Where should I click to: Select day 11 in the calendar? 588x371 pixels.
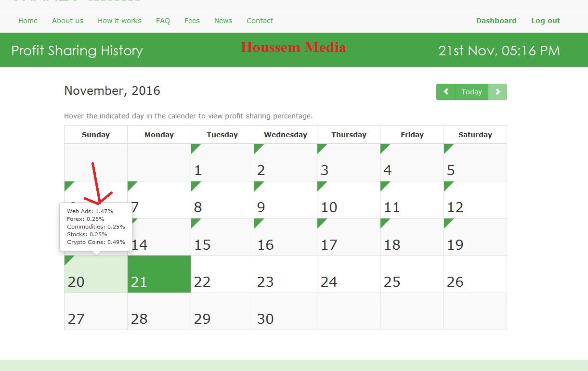click(x=412, y=200)
